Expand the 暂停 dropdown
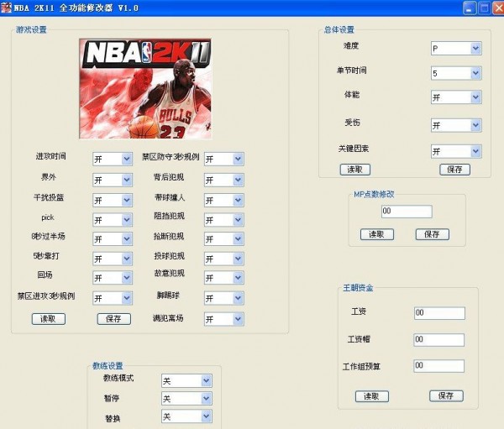The width and height of the screenshot is (504, 429). pyautogui.click(x=186, y=399)
